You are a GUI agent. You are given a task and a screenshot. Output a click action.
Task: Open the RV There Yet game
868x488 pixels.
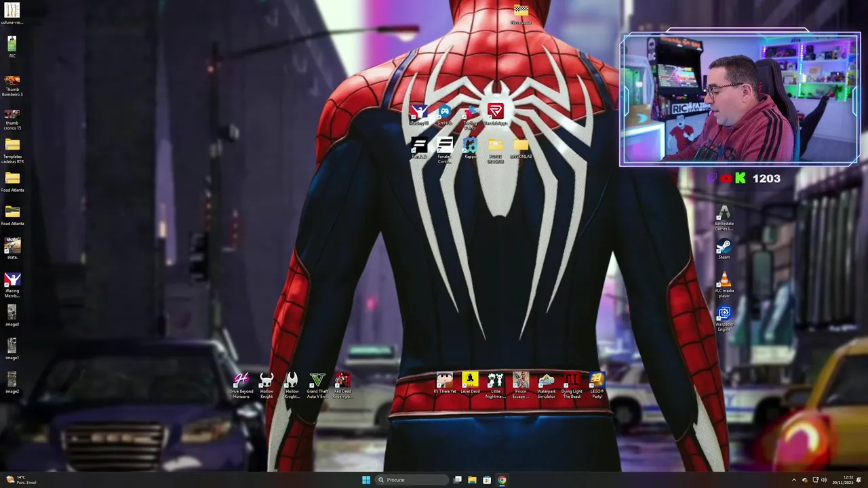tap(444, 384)
